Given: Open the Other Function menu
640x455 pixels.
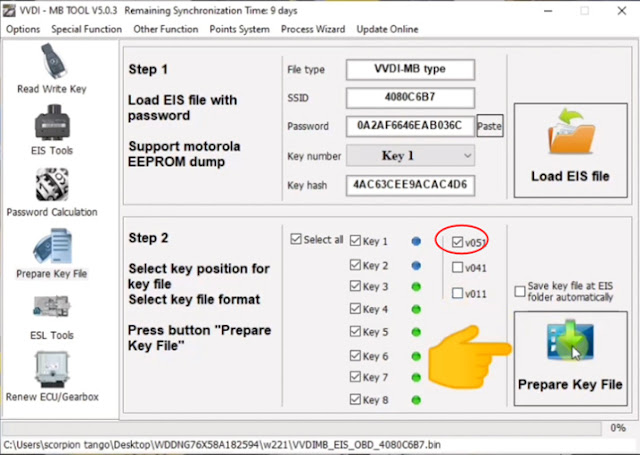Looking at the screenshot, I should coord(166,29).
